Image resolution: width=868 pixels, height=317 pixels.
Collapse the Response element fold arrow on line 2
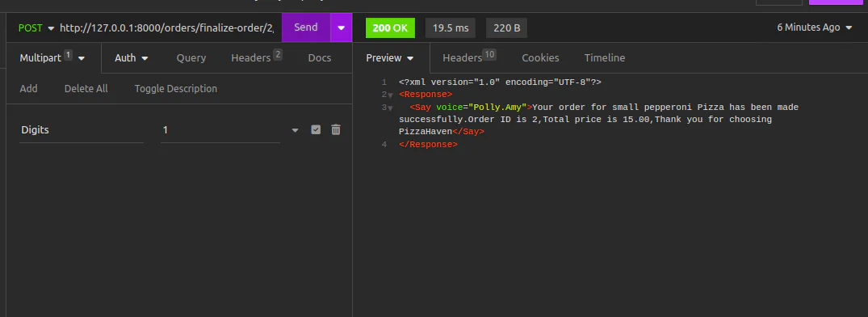pos(390,95)
